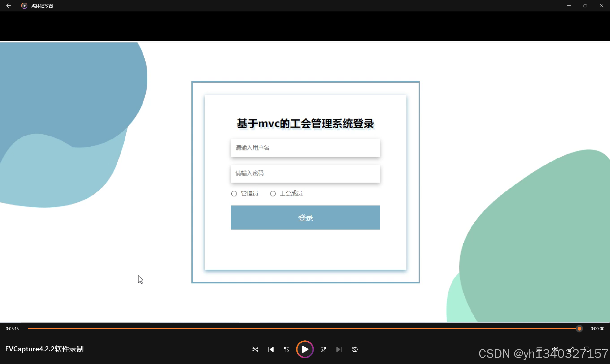610x364 pixels.
Task: Click the 请输入密码 password field
Action: (305, 174)
